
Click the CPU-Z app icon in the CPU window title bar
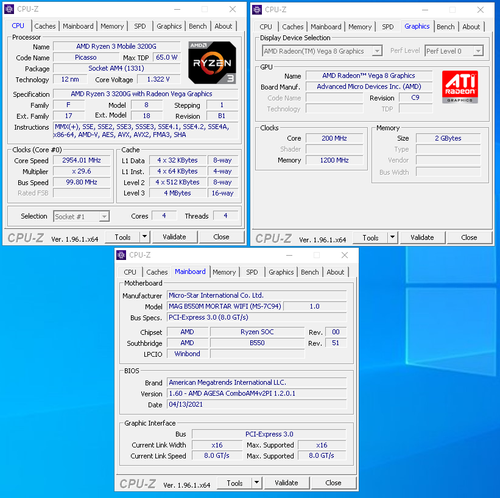pos(9,9)
